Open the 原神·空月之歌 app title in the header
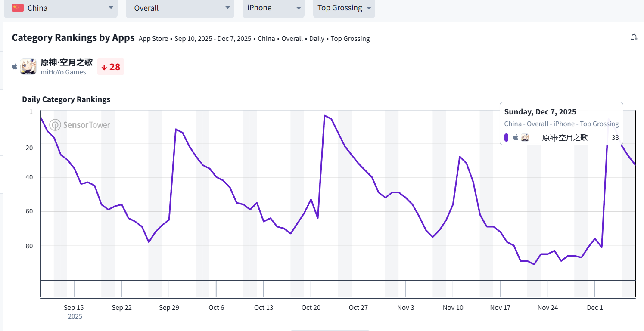This screenshot has height=331, width=644. click(67, 62)
